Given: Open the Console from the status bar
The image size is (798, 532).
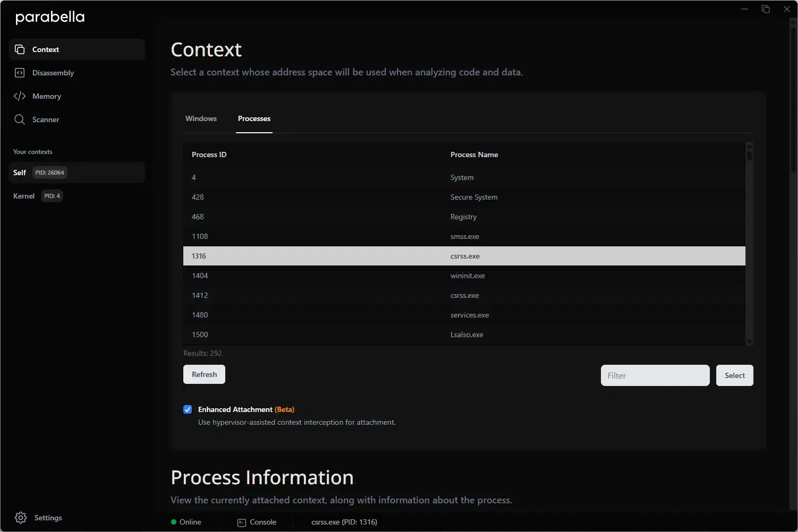Looking at the screenshot, I should coord(257,522).
